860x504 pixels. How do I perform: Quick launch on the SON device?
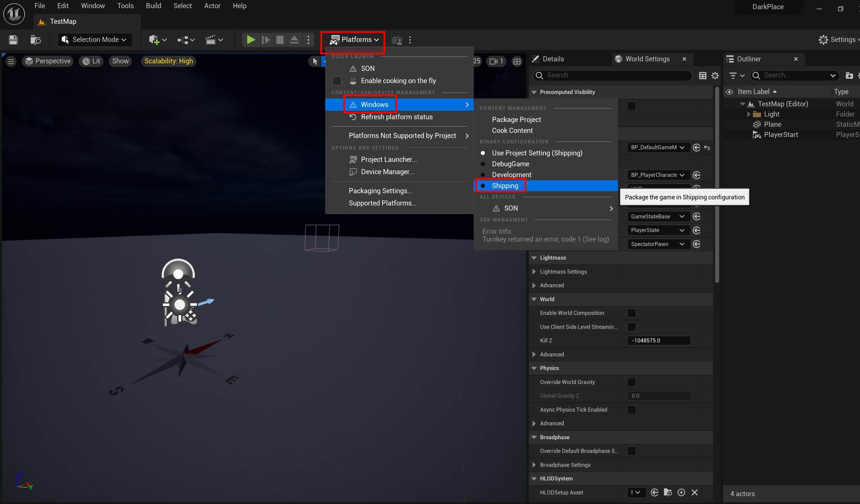point(399,68)
